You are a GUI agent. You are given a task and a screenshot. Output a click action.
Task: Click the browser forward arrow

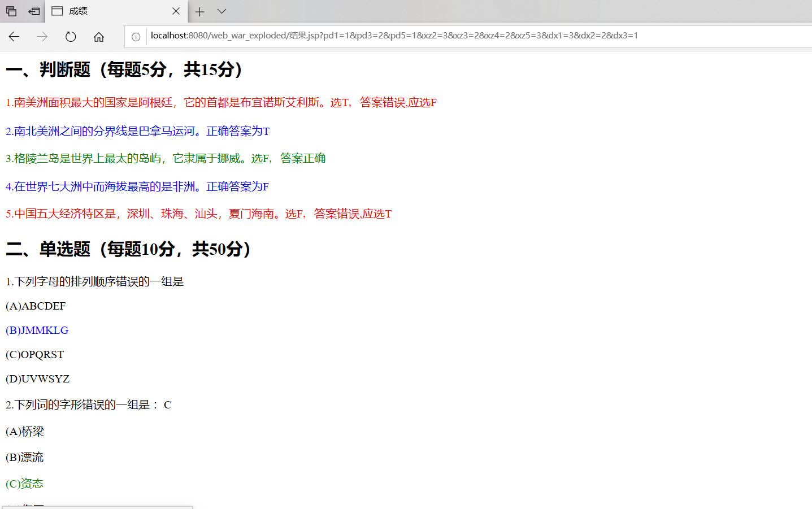click(42, 37)
